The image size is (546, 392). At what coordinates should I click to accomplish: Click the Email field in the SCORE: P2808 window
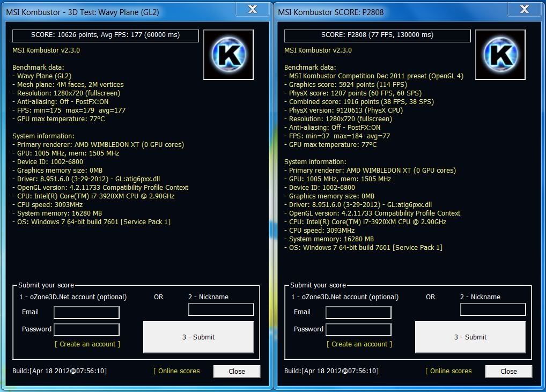[358, 312]
